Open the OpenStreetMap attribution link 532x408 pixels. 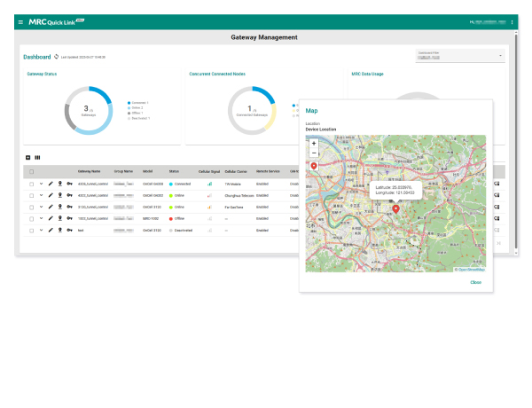[x=470, y=270]
